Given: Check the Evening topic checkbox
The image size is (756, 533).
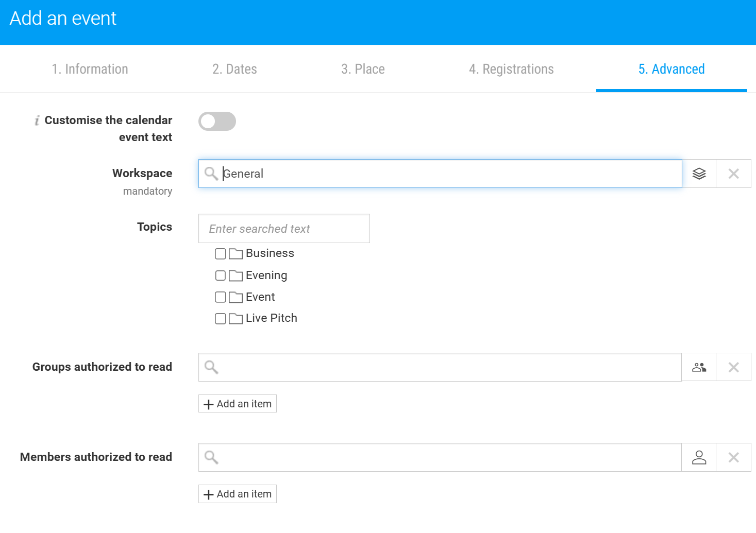Looking at the screenshot, I should pyautogui.click(x=221, y=276).
